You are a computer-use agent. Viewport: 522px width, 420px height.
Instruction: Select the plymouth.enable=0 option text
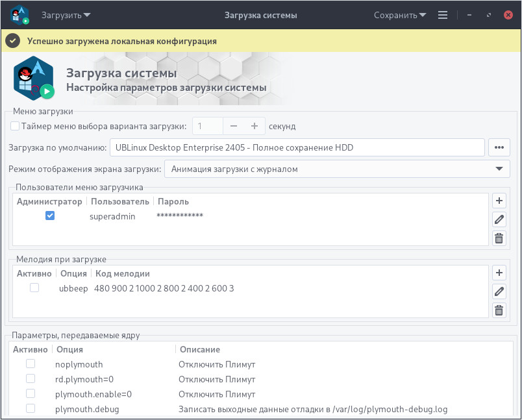pos(93,395)
